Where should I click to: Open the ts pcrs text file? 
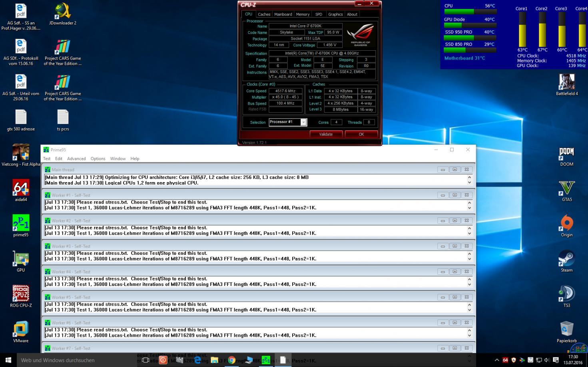(63, 120)
